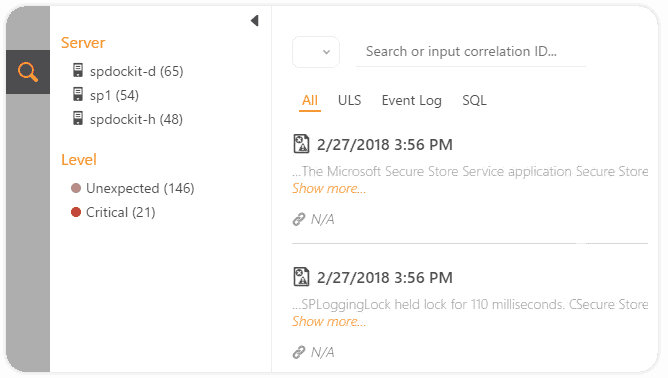The image size is (668, 378).
Task: Switch to the Event Log tab
Action: (x=412, y=101)
